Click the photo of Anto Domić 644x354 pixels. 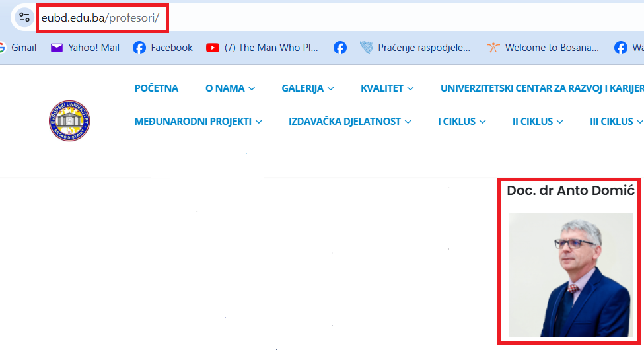tap(571, 274)
